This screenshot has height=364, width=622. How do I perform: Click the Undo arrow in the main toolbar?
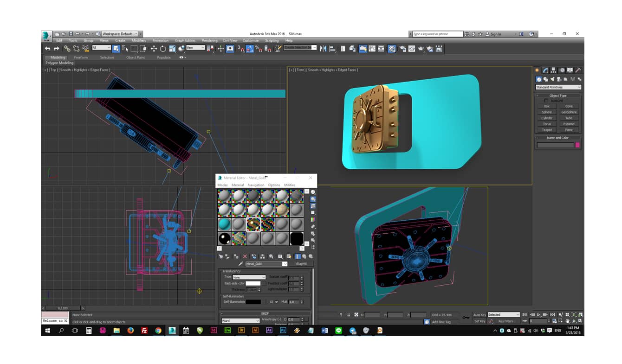[47, 49]
